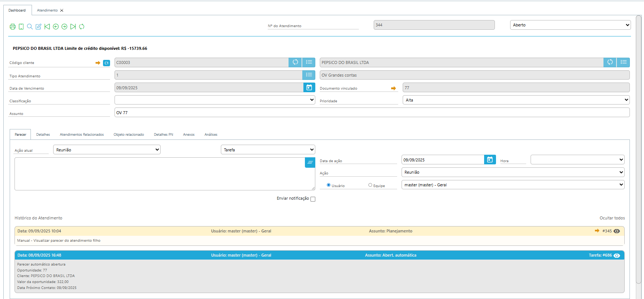Select the Atendimento tab
Image resolution: width=644 pixels, height=299 pixels.
[47, 10]
